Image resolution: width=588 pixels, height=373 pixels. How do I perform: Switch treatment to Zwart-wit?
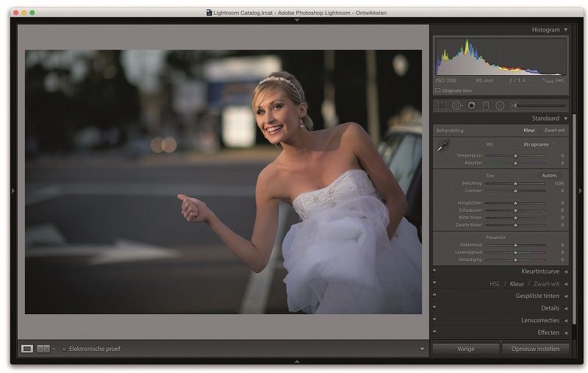coord(553,130)
